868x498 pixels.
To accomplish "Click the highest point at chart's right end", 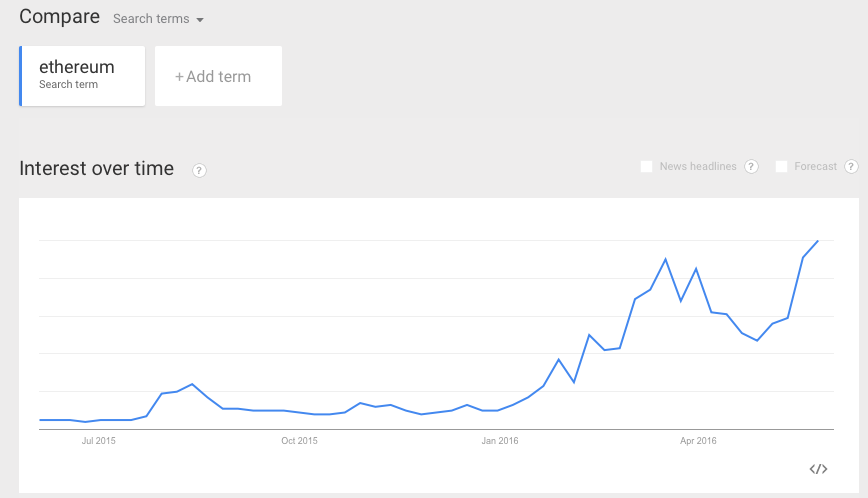I will tap(818, 241).
